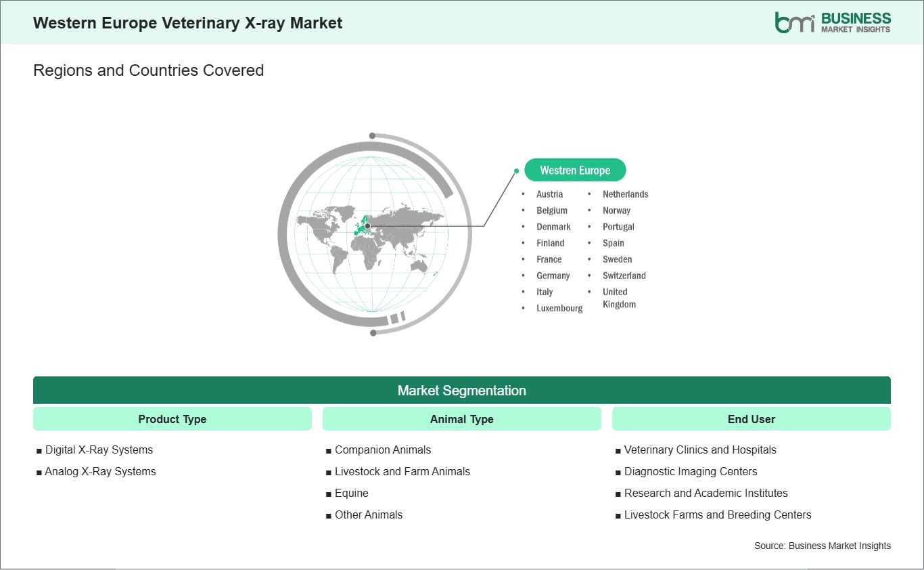This screenshot has height=570, width=924.
Task: Select the Product Type column header
Action: coord(172,419)
